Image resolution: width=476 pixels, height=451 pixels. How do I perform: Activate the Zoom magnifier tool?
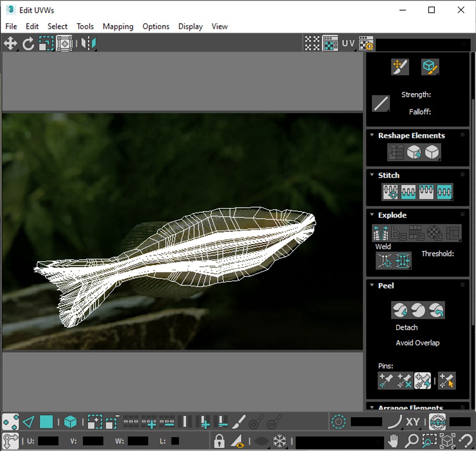click(x=411, y=441)
